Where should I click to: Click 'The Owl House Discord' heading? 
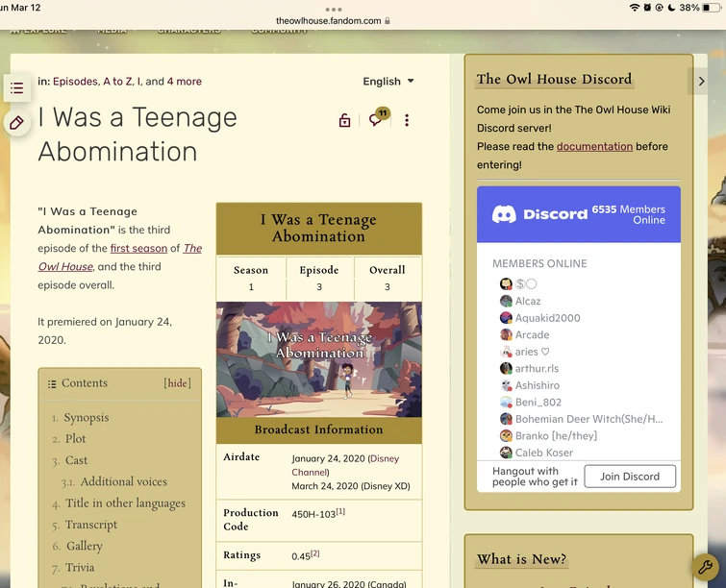click(x=554, y=79)
